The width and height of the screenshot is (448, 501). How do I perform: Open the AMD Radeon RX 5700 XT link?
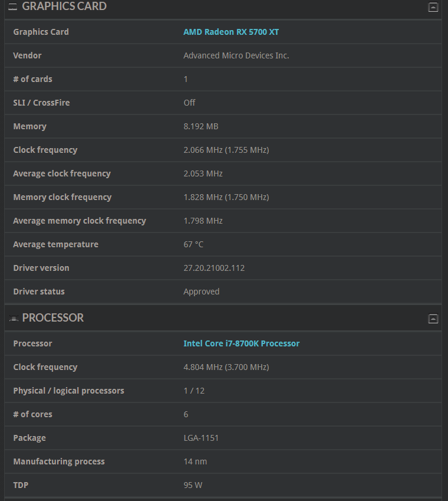click(231, 32)
